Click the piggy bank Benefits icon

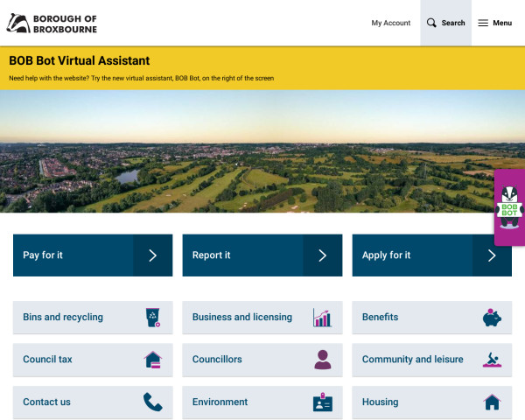pyautogui.click(x=492, y=318)
